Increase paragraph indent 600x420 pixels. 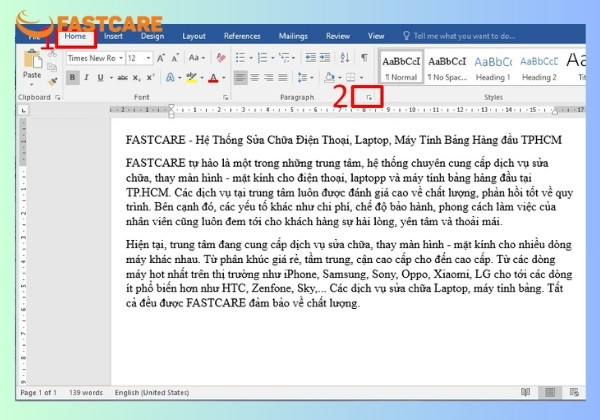325,58
